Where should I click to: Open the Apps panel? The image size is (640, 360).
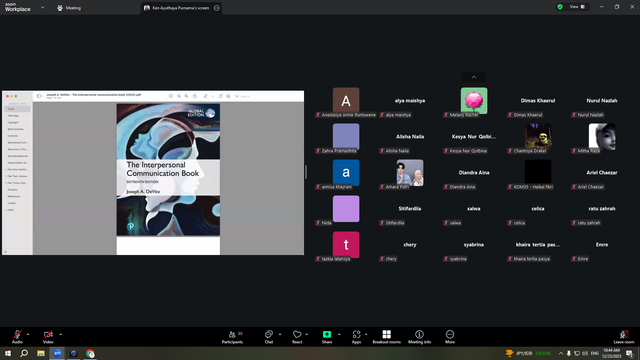point(356,337)
